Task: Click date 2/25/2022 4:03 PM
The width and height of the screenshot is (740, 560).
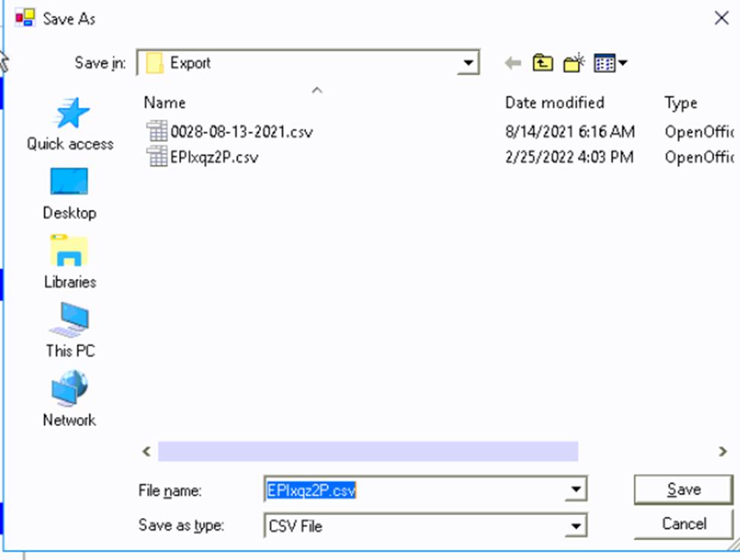Action: pos(569,157)
